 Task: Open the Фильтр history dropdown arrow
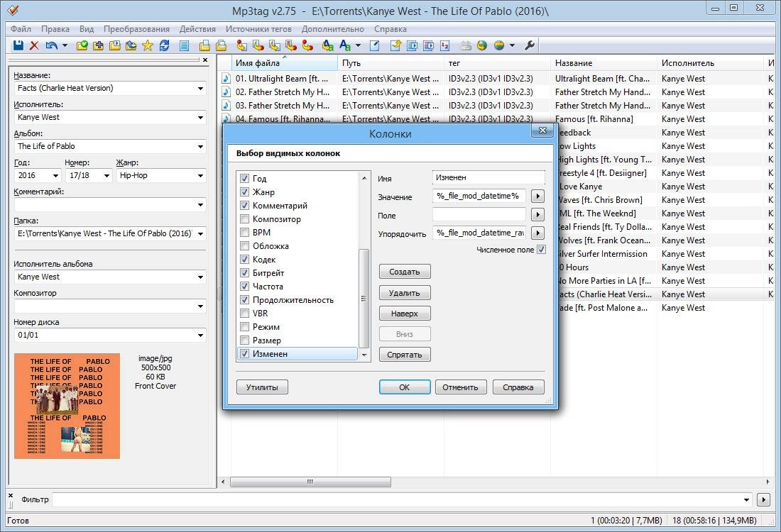click(746, 499)
